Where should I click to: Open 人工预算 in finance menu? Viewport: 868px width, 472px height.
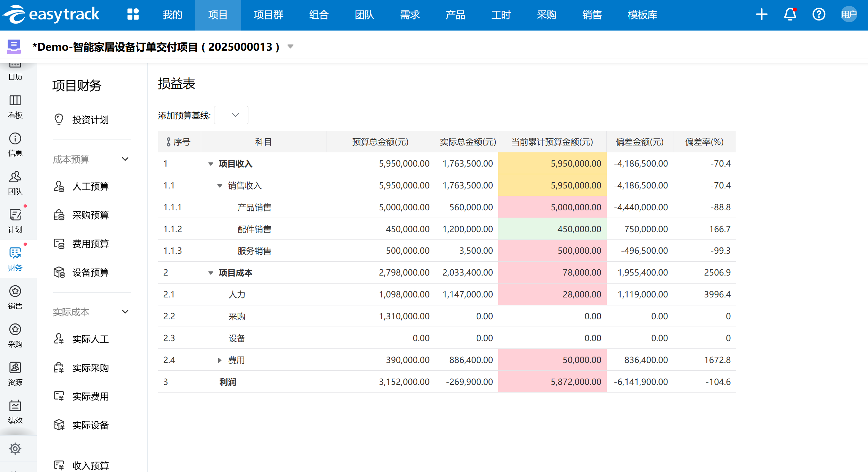[91, 186]
